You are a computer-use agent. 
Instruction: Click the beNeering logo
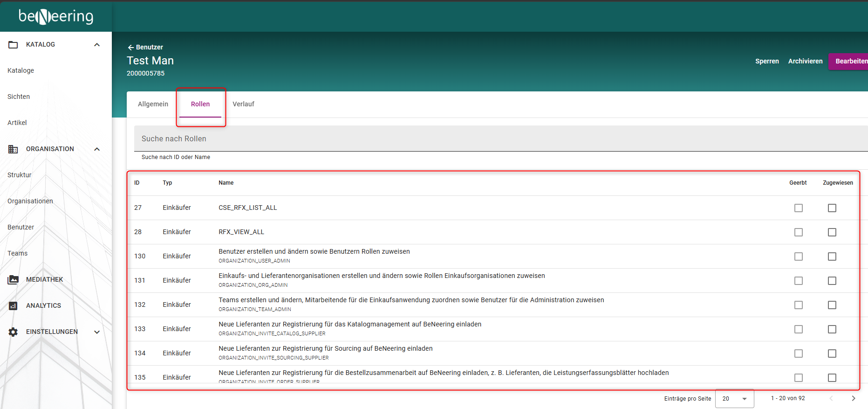coord(56,16)
